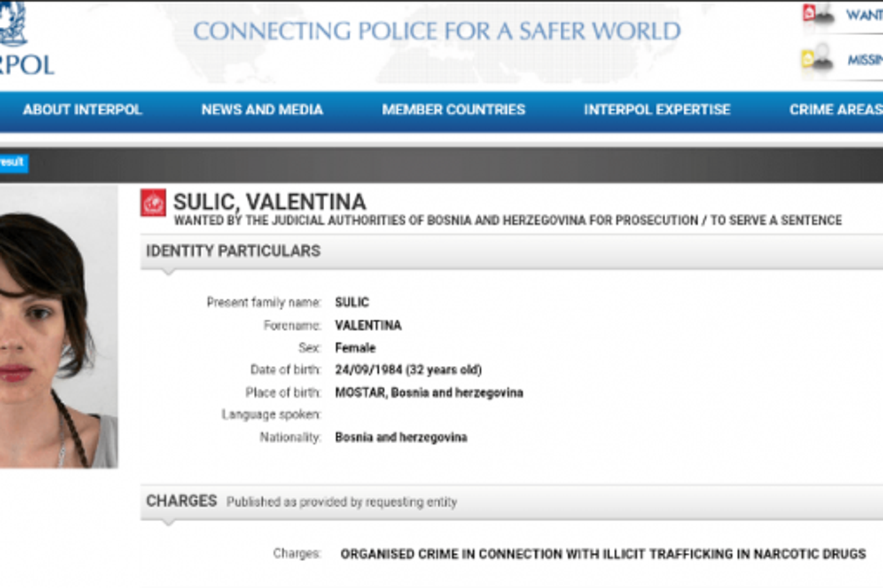Open the Interpol Expertise menu

(657, 110)
